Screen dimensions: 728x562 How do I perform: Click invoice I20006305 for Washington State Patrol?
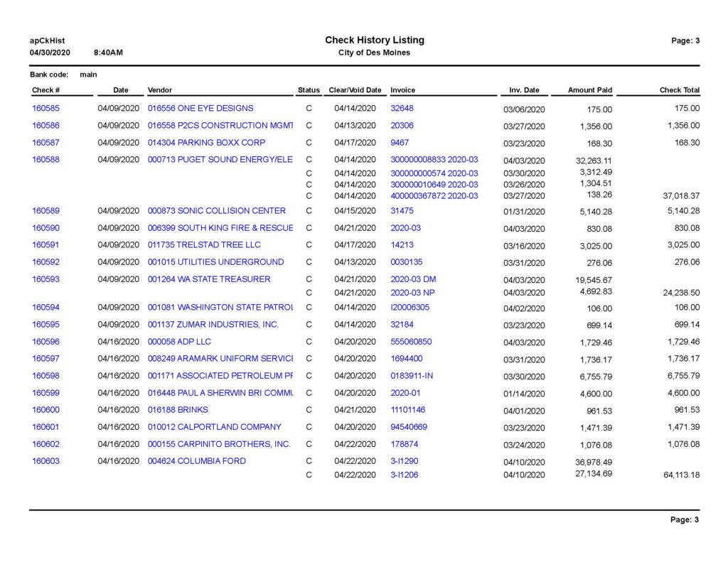click(409, 308)
